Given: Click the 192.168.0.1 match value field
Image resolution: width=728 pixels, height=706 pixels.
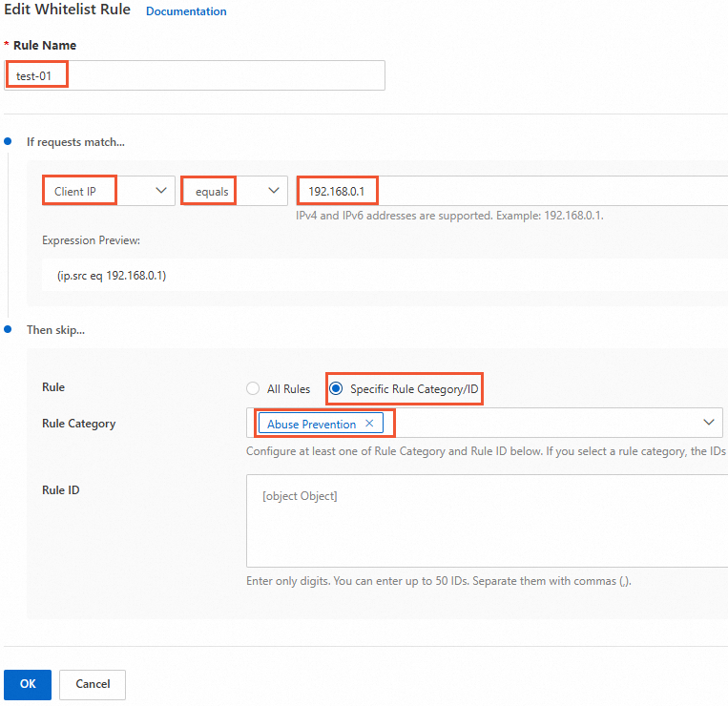Looking at the screenshot, I should [x=511, y=191].
